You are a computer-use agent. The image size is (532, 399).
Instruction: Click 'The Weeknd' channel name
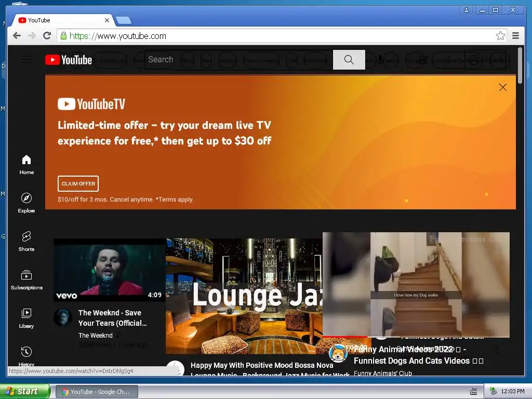96,335
